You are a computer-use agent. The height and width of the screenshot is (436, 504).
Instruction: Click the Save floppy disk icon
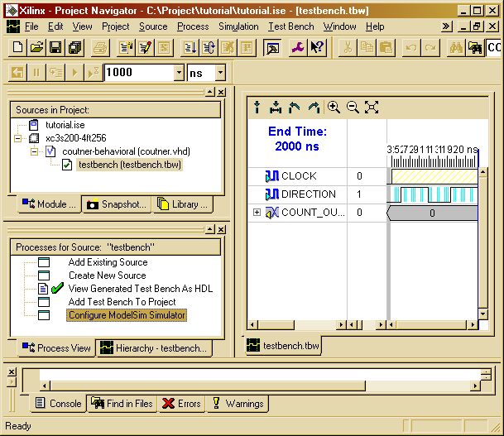tap(55, 47)
